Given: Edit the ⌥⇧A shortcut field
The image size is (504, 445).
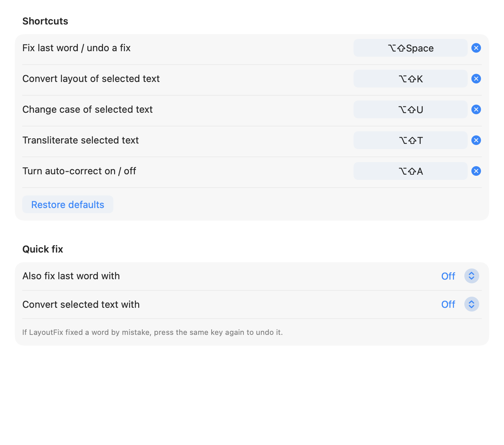Looking at the screenshot, I should pos(410,171).
